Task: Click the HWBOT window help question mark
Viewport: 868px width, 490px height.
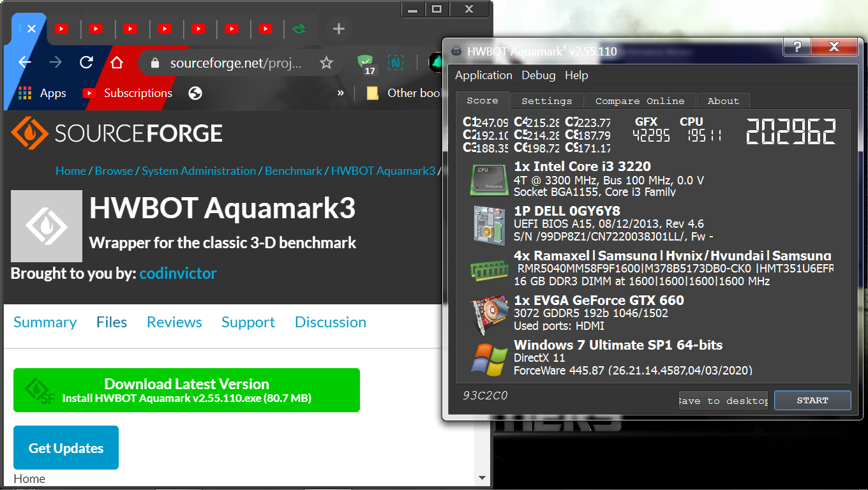Action: click(x=797, y=47)
